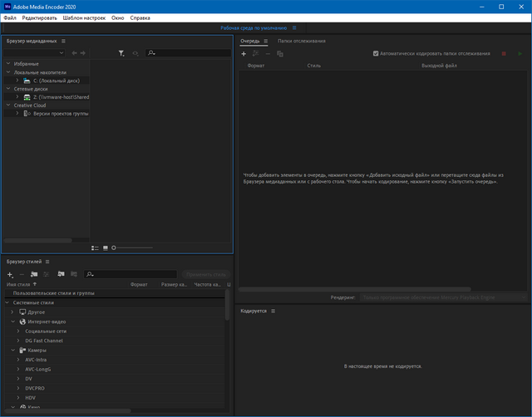
Task: Toggle auto-encode watch folders checkbox
Action: 377,53
